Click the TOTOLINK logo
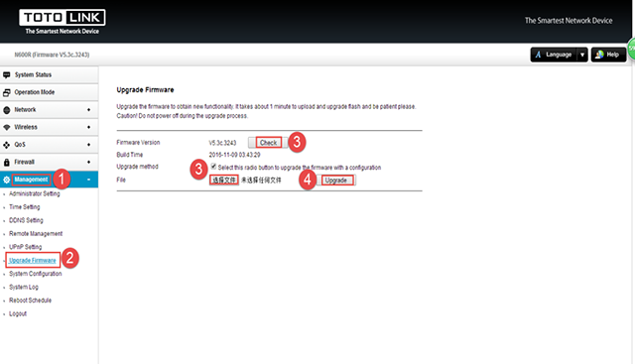Screen dimensions: 635x364 point(62,22)
